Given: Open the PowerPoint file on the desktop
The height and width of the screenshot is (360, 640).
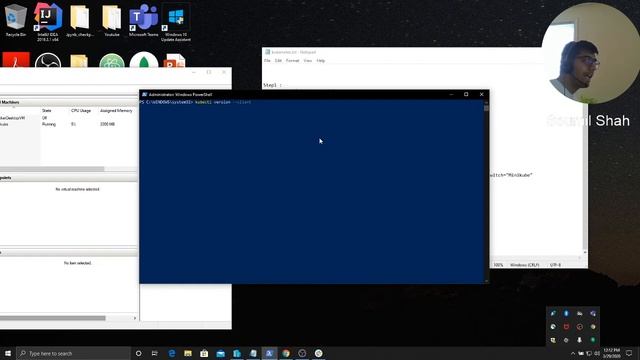Looking at the screenshot, I should click(x=175, y=60).
